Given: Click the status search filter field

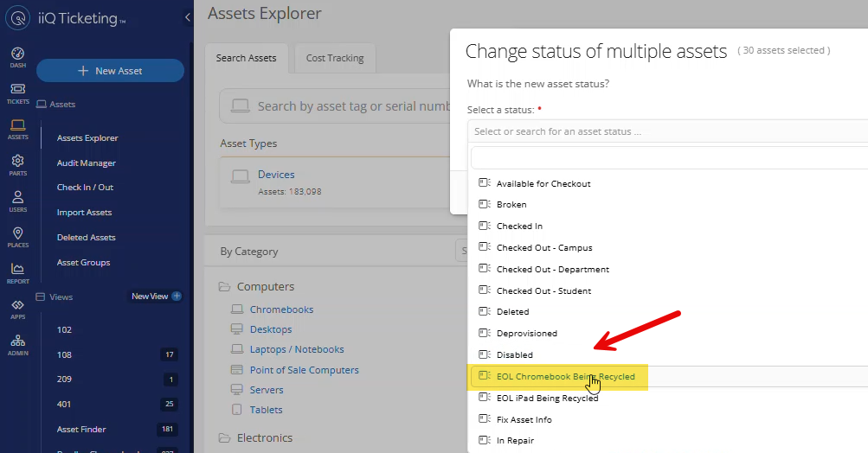Looking at the screenshot, I should click(668, 157).
